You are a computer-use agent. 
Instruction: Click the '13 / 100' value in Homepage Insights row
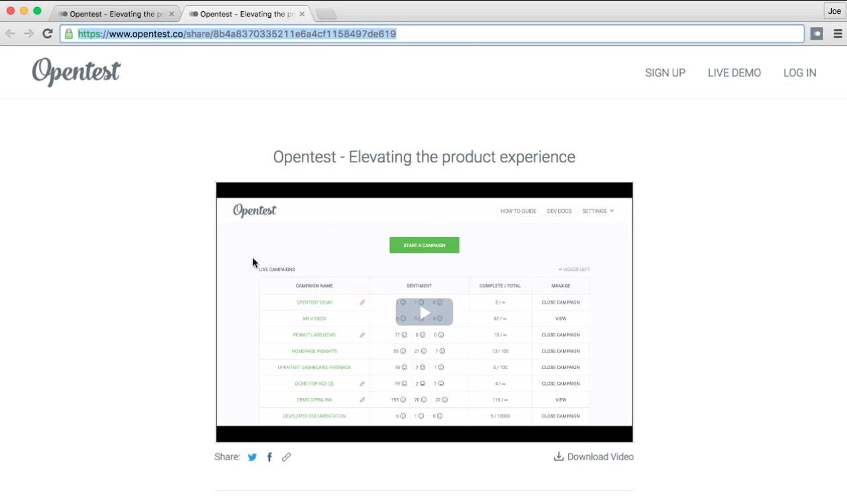point(501,351)
